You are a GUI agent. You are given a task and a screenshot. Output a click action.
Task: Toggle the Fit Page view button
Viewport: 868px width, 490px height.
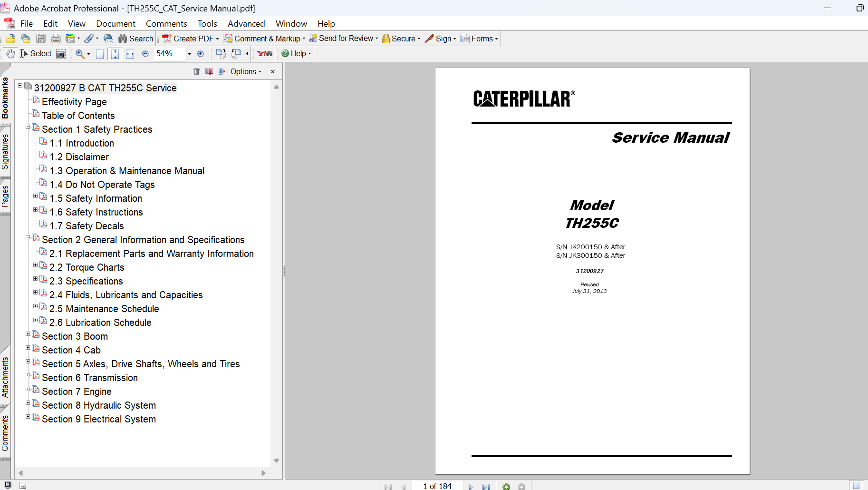click(x=115, y=54)
